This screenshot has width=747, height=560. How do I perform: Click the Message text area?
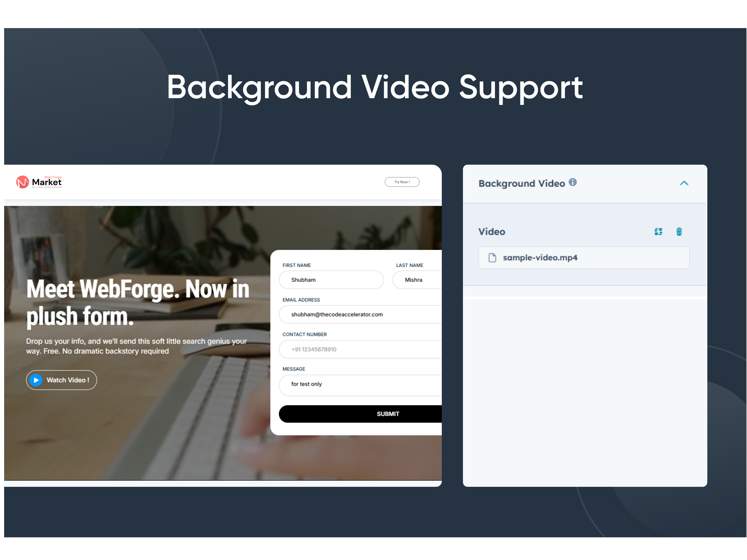click(360, 385)
